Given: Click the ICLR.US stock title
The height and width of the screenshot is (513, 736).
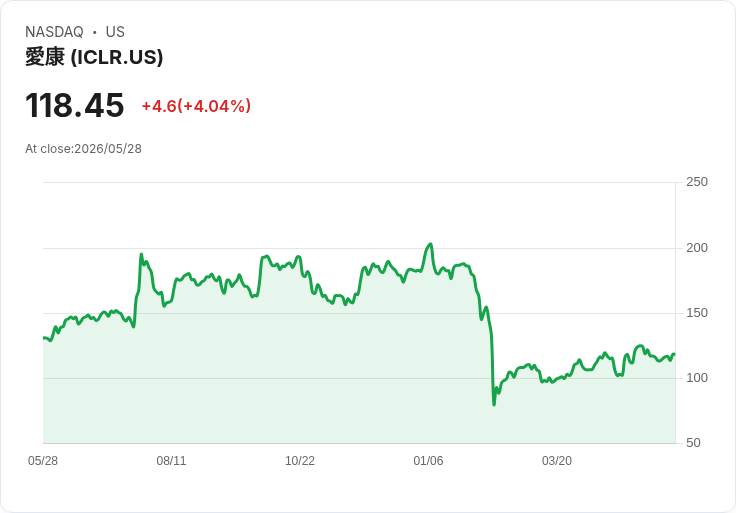Looking at the screenshot, I should tap(94, 57).
